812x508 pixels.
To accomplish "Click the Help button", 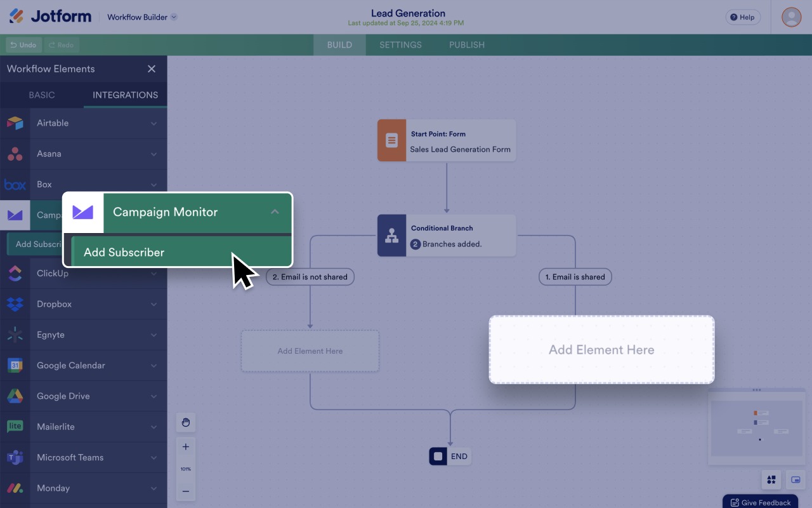I will coord(743,17).
